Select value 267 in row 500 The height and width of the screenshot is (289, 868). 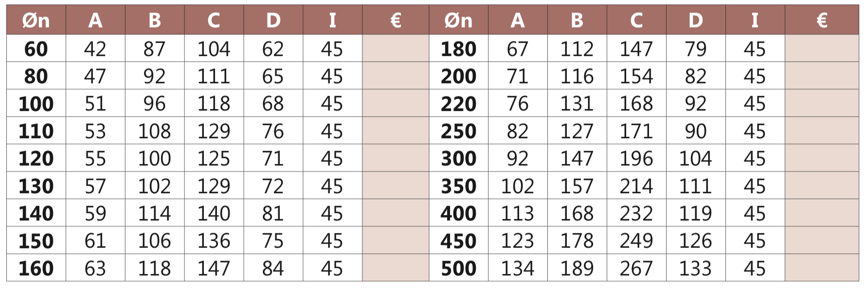(636, 268)
